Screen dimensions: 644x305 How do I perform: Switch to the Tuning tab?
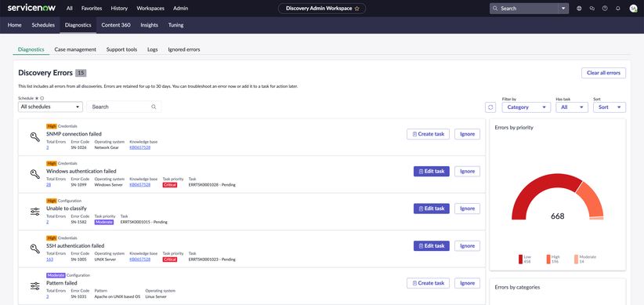pyautogui.click(x=175, y=25)
